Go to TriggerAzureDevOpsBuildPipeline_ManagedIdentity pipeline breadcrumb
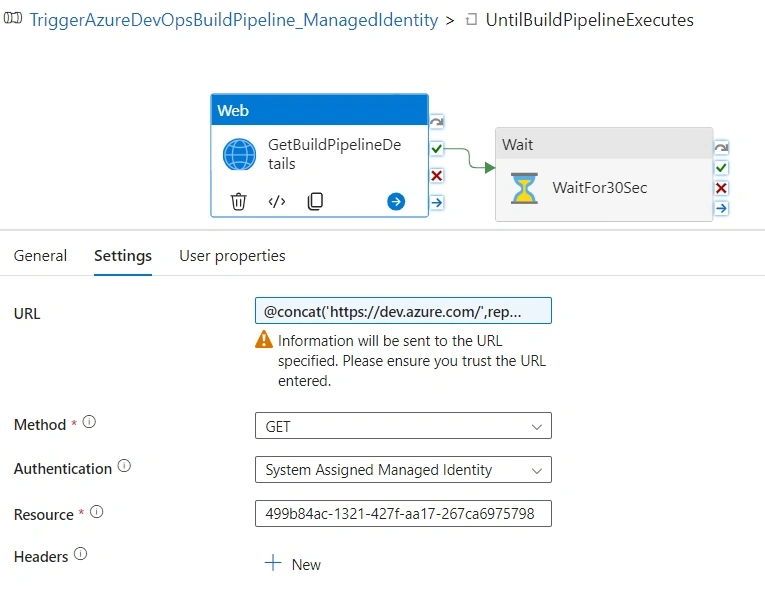This screenshot has width=765, height=589. tap(234, 20)
